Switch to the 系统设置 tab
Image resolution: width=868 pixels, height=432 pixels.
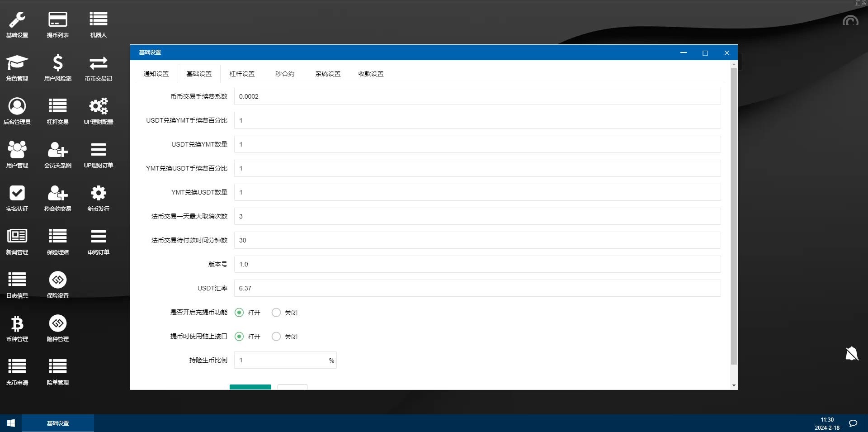coord(328,73)
